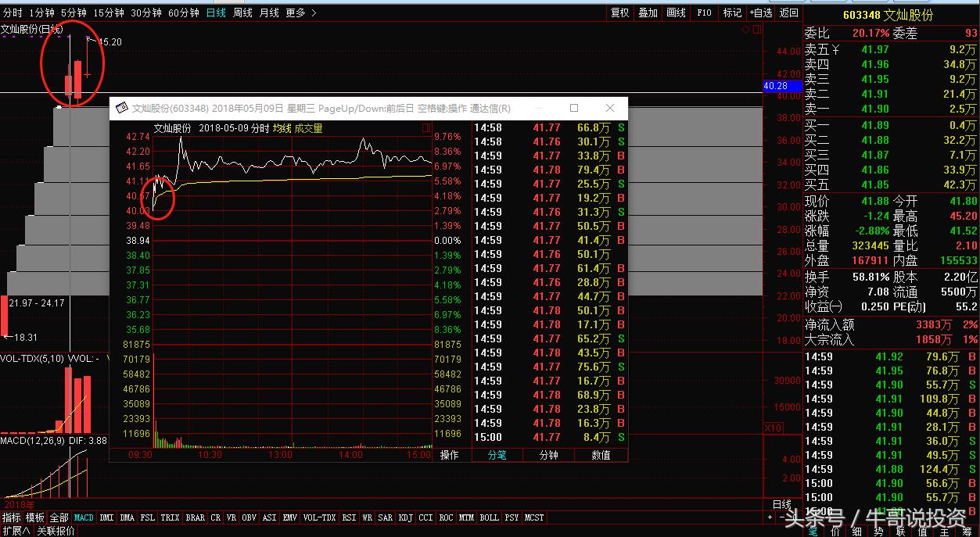Click the popup window's app icon

pos(122,109)
